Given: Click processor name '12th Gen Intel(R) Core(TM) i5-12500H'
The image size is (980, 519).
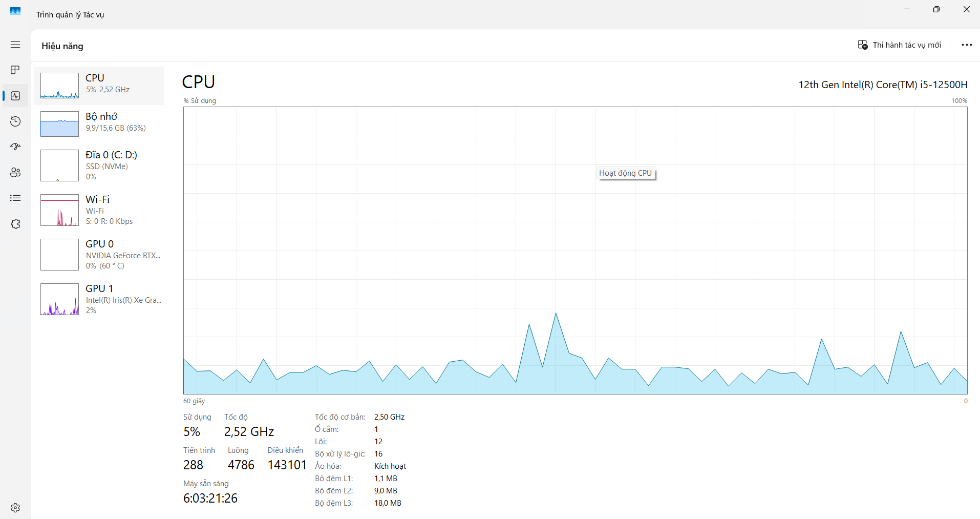Looking at the screenshot, I should (883, 85).
